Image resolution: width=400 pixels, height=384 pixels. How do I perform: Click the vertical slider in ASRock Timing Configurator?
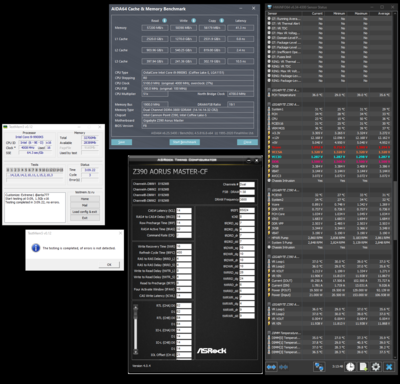(x=135, y=329)
